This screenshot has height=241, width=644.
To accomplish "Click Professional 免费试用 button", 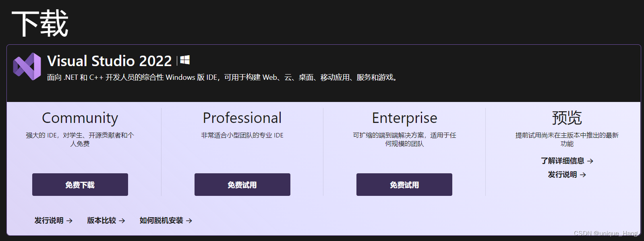I will (242, 185).
